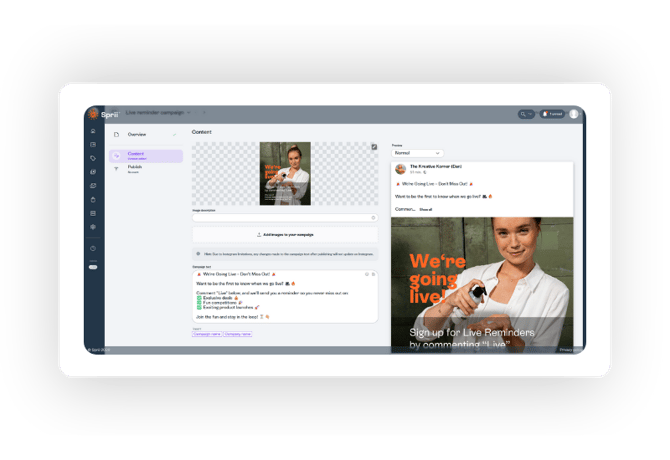The width and height of the screenshot is (670, 460).
Task: Click the clock icon in sidebar
Action: (93, 248)
